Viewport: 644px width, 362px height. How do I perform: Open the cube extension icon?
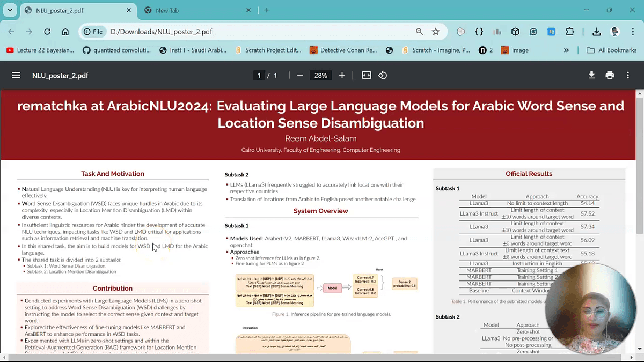tap(515, 32)
